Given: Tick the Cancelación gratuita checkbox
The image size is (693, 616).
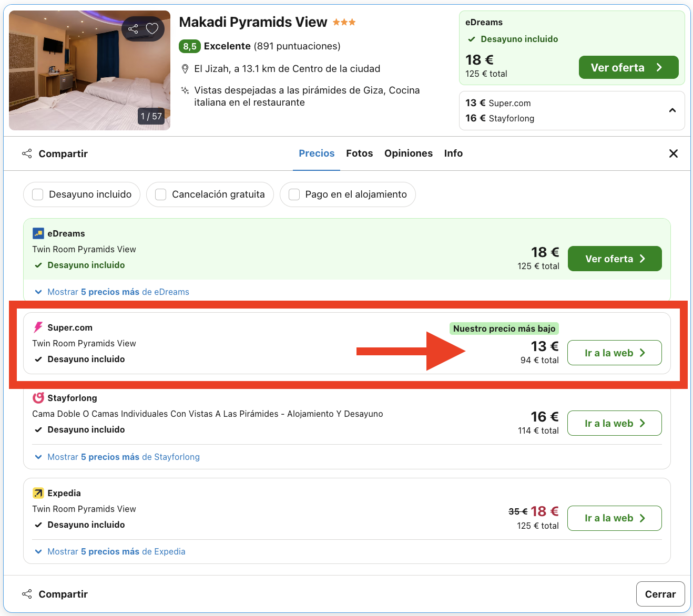Looking at the screenshot, I should pyautogui.click(x=161, y=194).
